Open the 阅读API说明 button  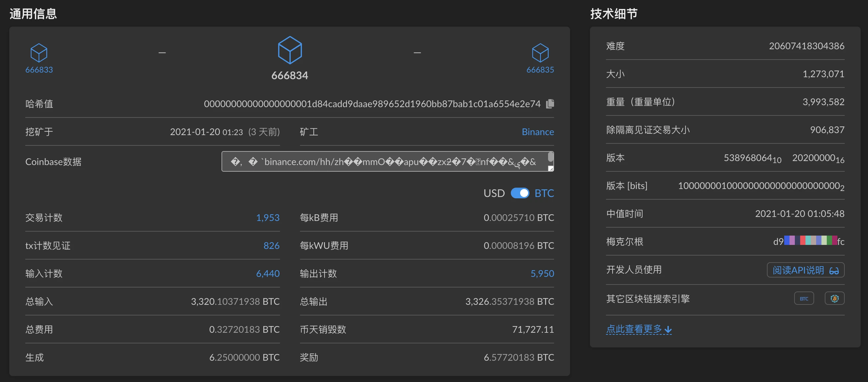tap(805, 270)
